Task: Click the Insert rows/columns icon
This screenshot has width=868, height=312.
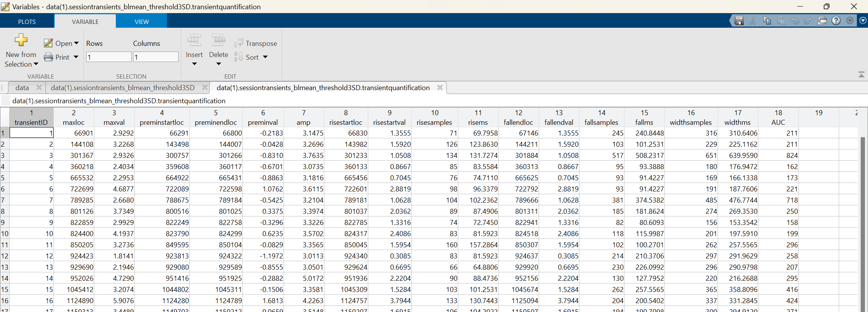Action: click(194, 40)
